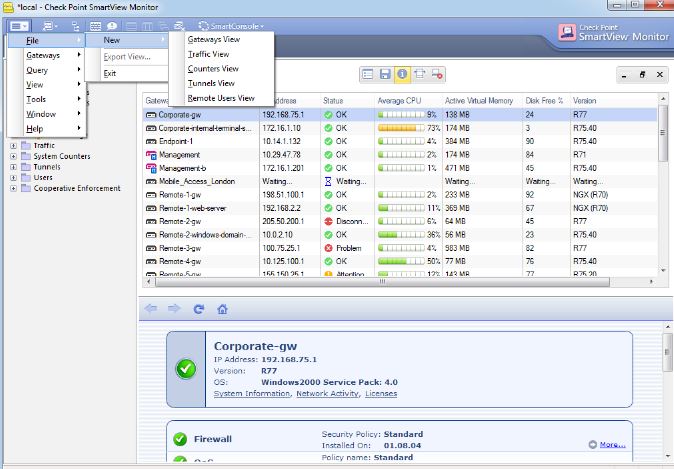Click the Back navigation arrow
This screenshot has width=674, height=469.
point(150,309)
